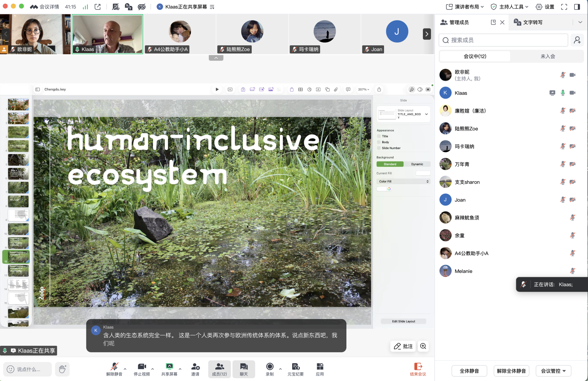Toggle the Body appearance checkbox
Image resolution: width=588 pixels, height=381 pixels.
coord(379,142)
